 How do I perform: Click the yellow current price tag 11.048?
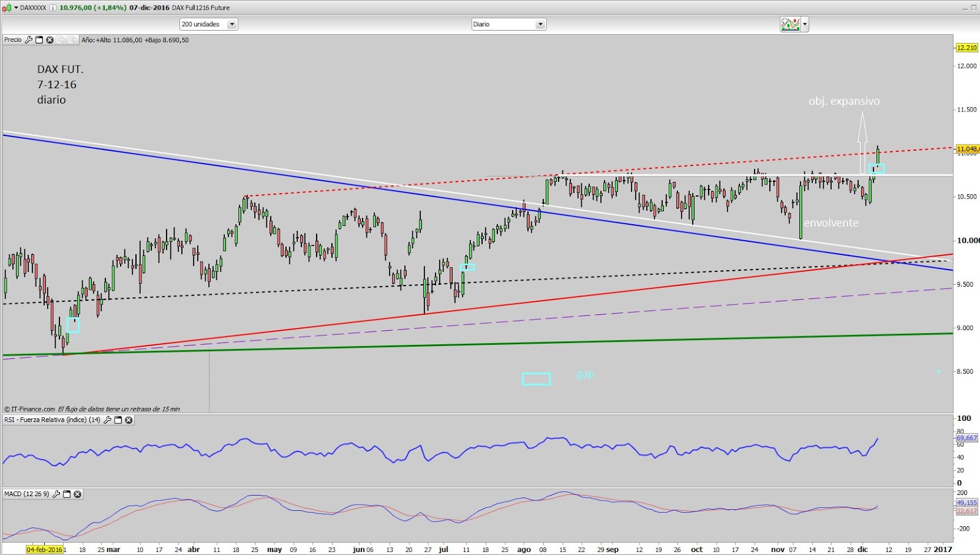tap(968, 149)
